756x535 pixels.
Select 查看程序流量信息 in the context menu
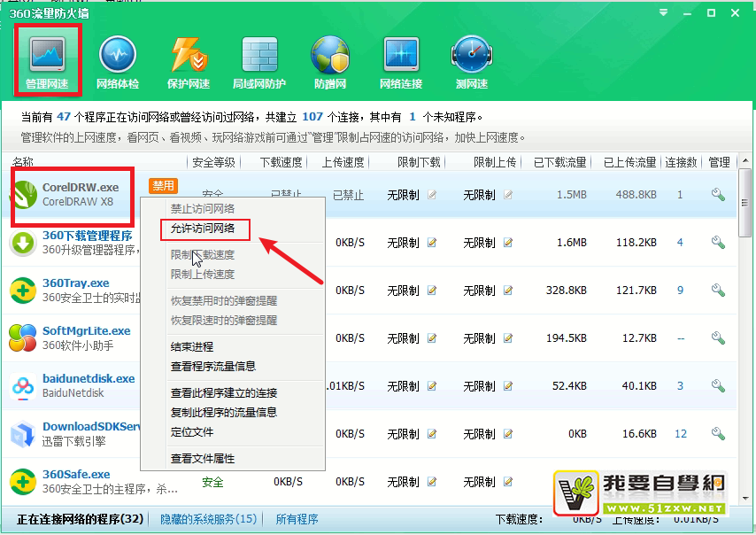point(213,366)
